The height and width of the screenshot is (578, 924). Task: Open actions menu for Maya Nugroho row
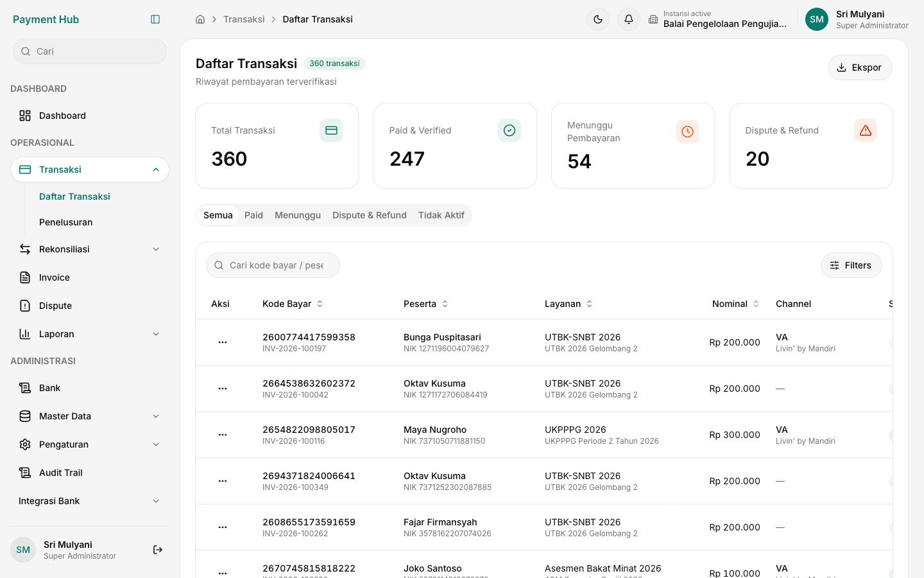click(223, 435)
